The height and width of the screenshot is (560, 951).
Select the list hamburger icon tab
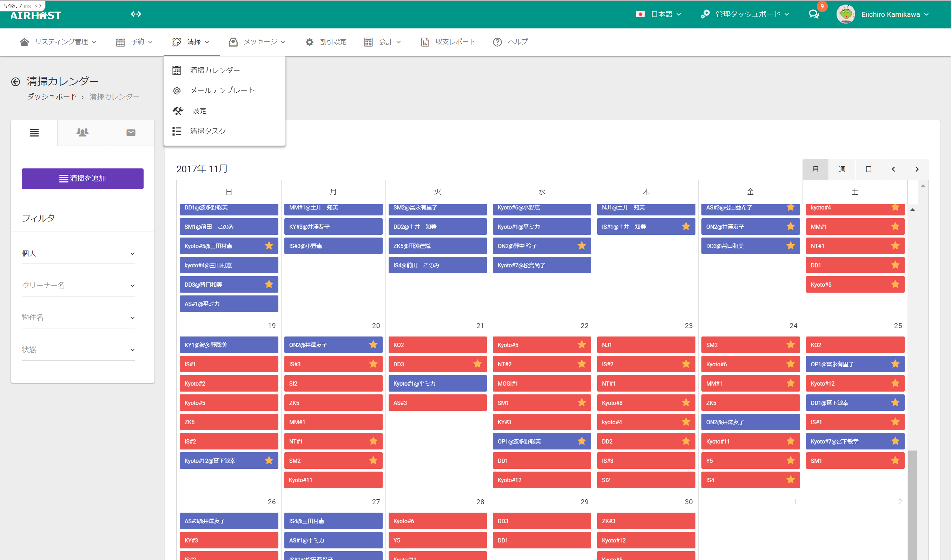34,132
